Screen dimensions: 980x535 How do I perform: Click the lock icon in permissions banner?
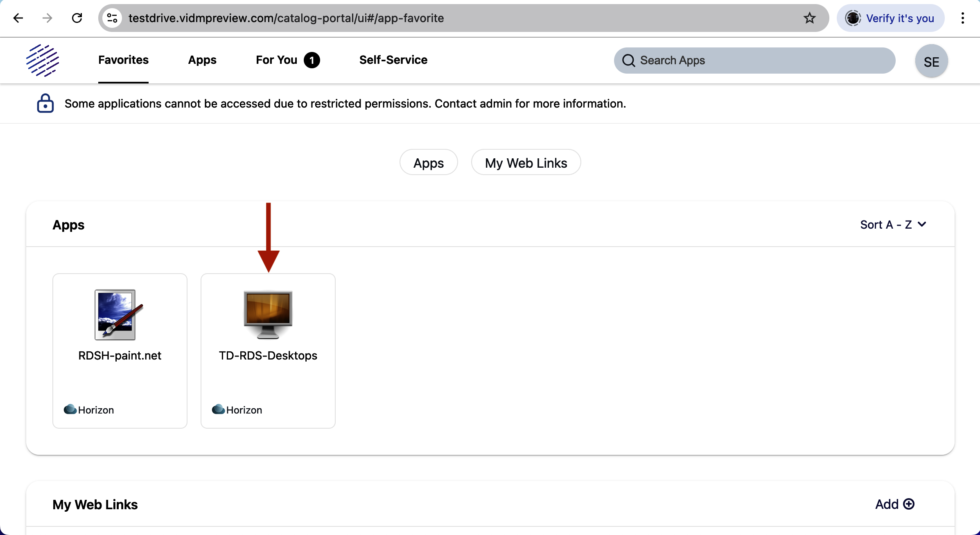point(45,103)
